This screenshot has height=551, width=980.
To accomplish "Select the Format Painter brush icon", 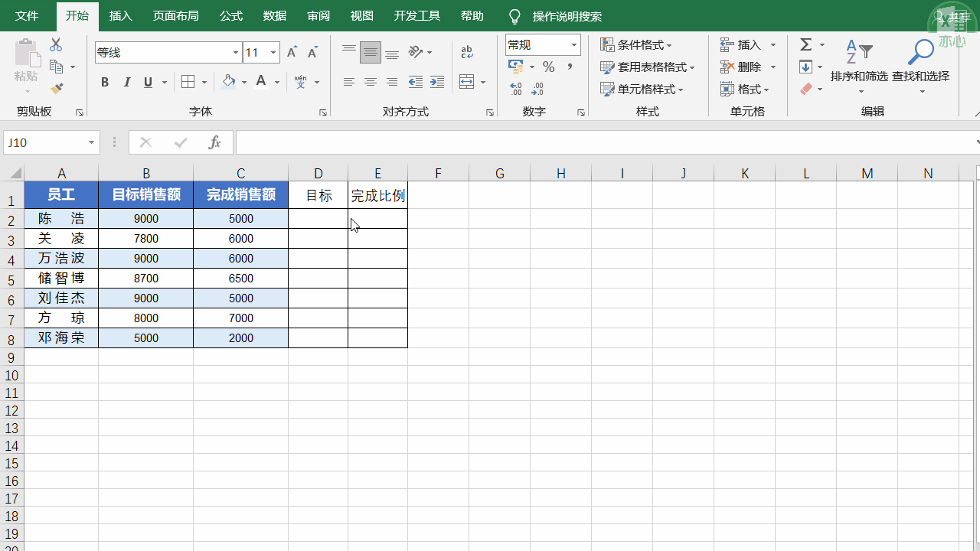I will (x=57, y=89).
